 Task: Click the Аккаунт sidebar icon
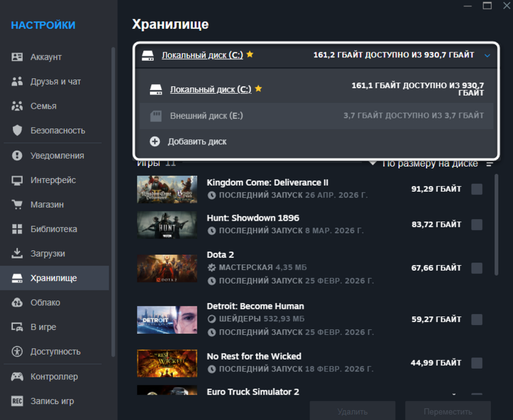click(x=17, y=57)
